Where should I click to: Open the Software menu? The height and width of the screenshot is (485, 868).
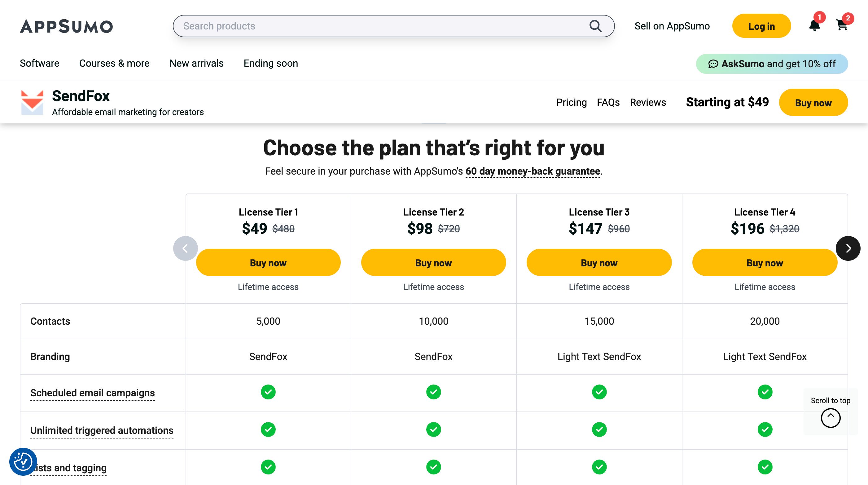39,63
